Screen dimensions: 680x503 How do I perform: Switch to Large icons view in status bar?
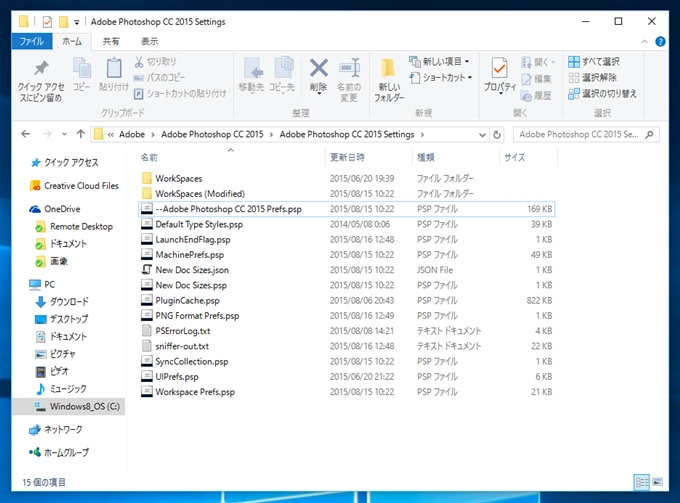[x=657, y=482]
